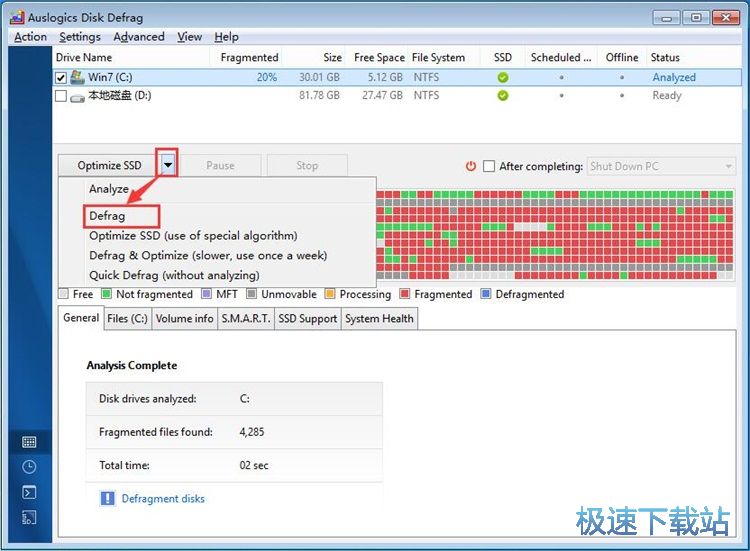750x551 pixels.
Task: Click the SSD column header
Action: click(503, 57)
